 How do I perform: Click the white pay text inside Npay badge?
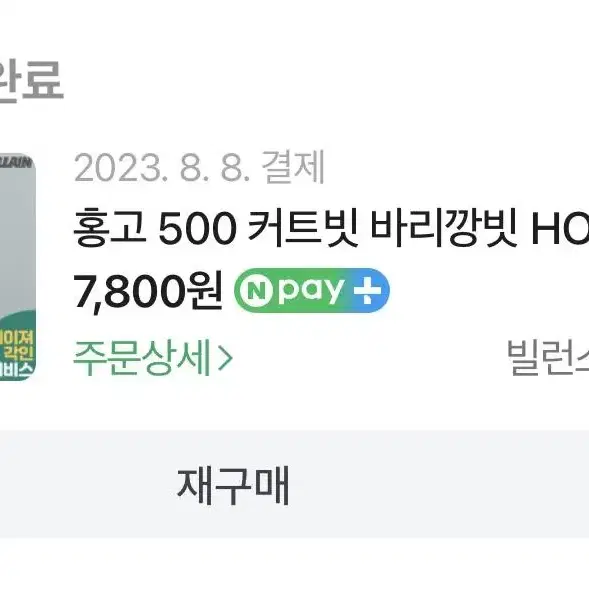(x=311, y=290)
